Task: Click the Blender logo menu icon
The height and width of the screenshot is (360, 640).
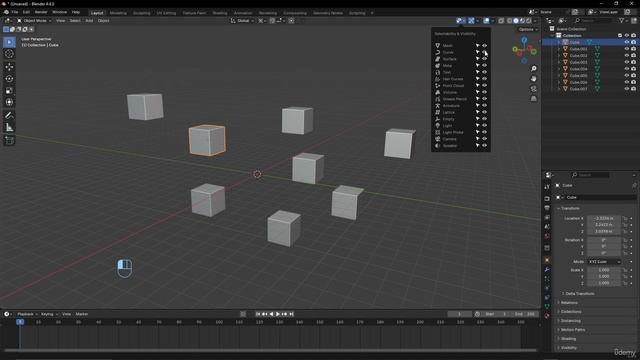Action: (x=6, y=12)
